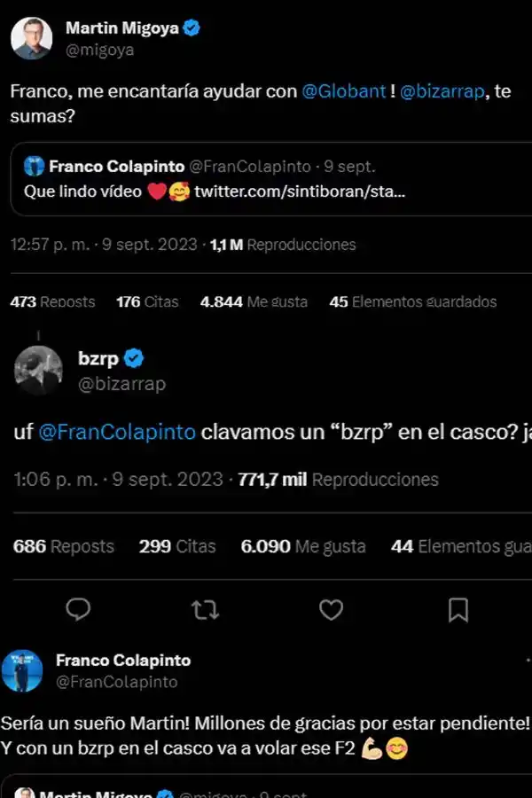Viewport: 532px width, 798px height.
Task: Click Martin Migoya's verified badge
Action: coord(189,27)
